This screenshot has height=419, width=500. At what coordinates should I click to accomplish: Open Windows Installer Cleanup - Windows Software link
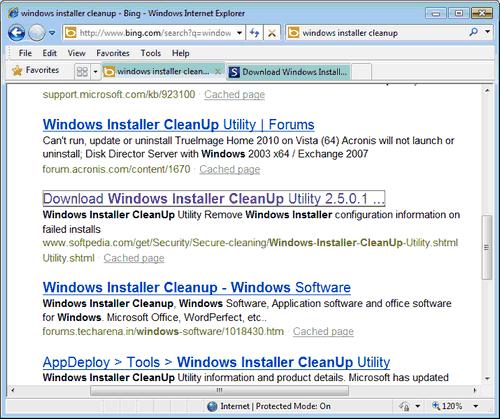click(x=197, y=288)
